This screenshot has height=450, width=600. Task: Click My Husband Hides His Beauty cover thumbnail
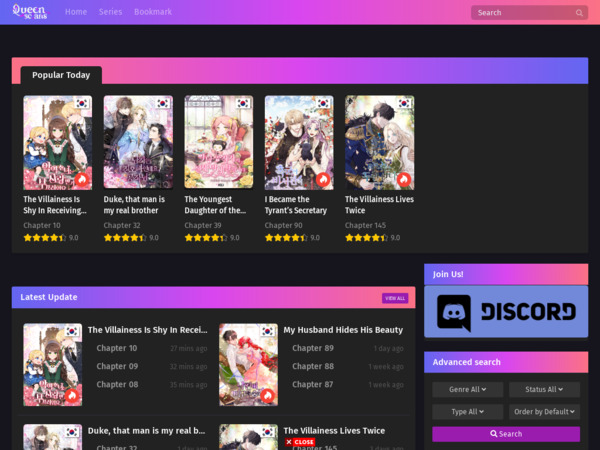tap(248, 365)
